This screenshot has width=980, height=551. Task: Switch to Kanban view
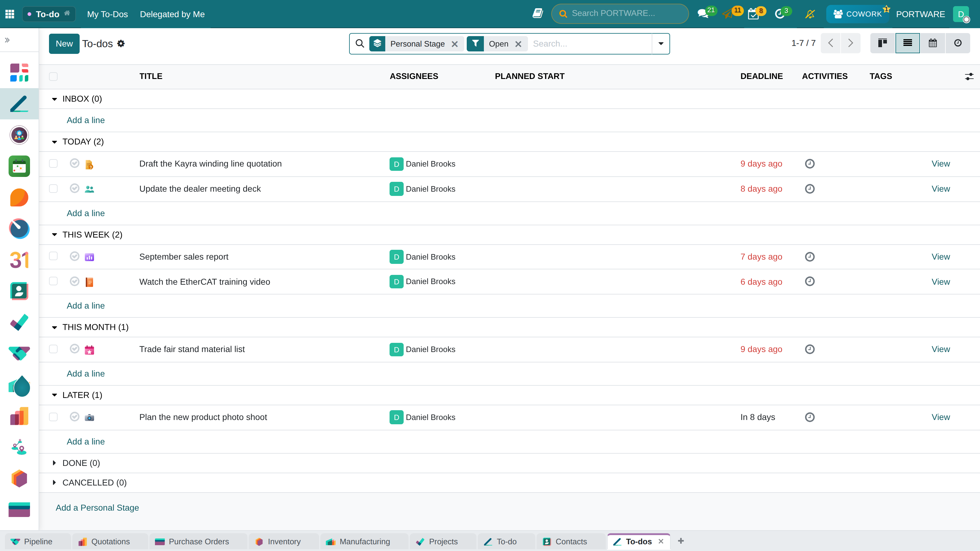pos(883,43)
